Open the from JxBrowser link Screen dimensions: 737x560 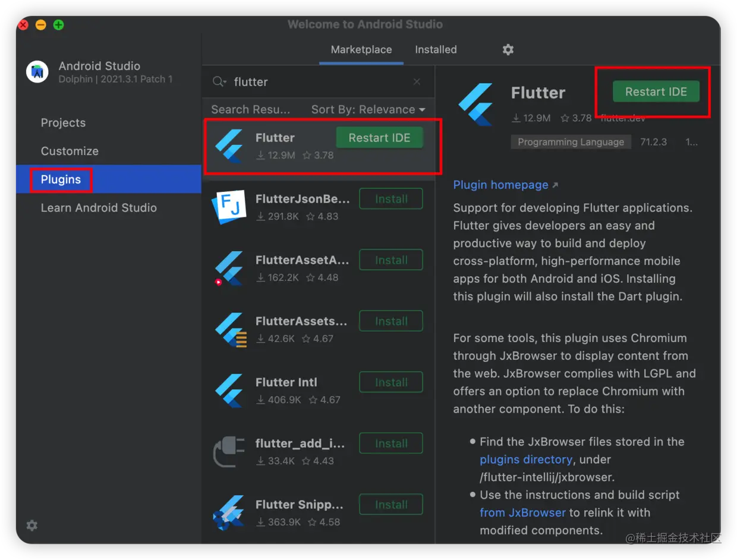point(522,512)
